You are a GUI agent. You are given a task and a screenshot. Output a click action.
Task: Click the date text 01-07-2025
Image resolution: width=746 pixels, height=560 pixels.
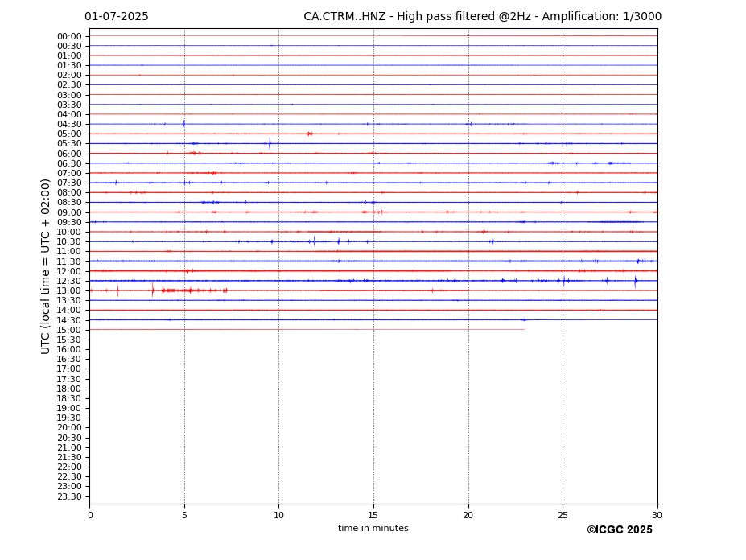point(117,17)
